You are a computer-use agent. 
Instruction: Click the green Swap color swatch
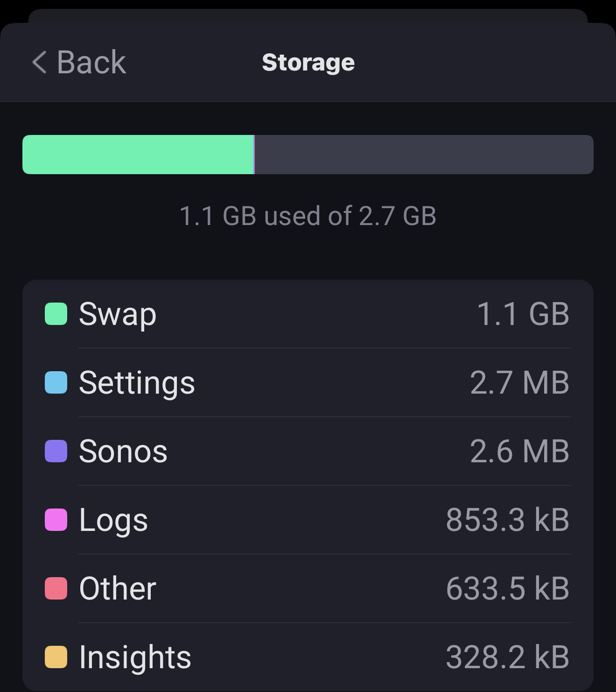pos(56,314)
